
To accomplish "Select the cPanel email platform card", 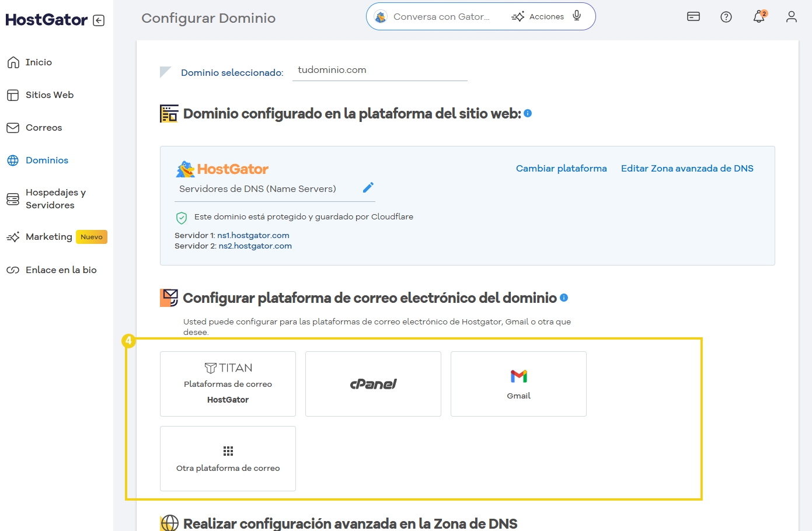I will [373, 383].
